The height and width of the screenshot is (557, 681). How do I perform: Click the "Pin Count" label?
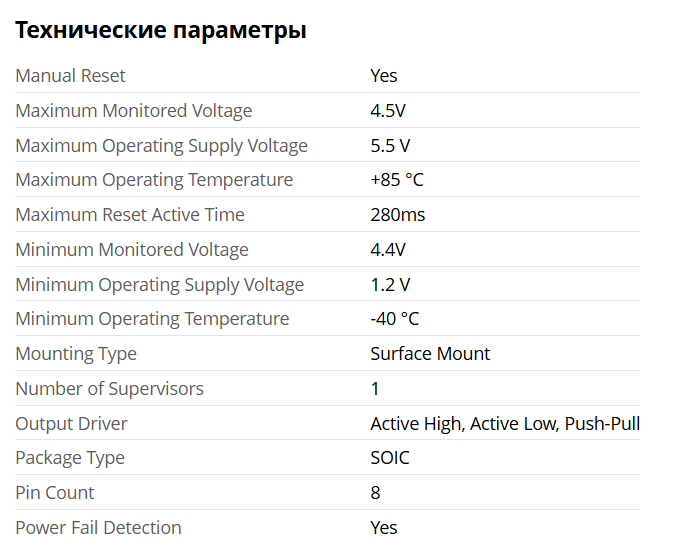point(55,493)
